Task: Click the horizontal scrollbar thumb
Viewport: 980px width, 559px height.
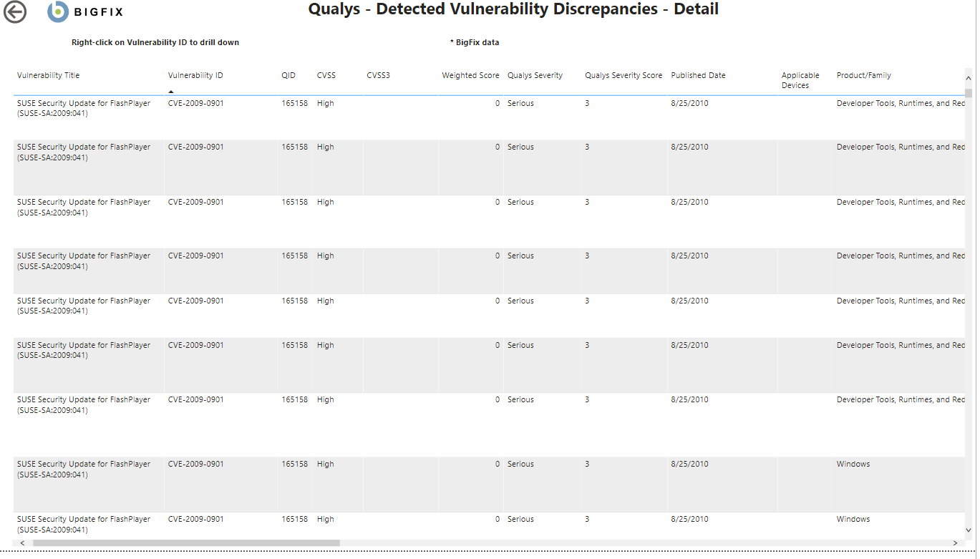Action: [186, 543]
